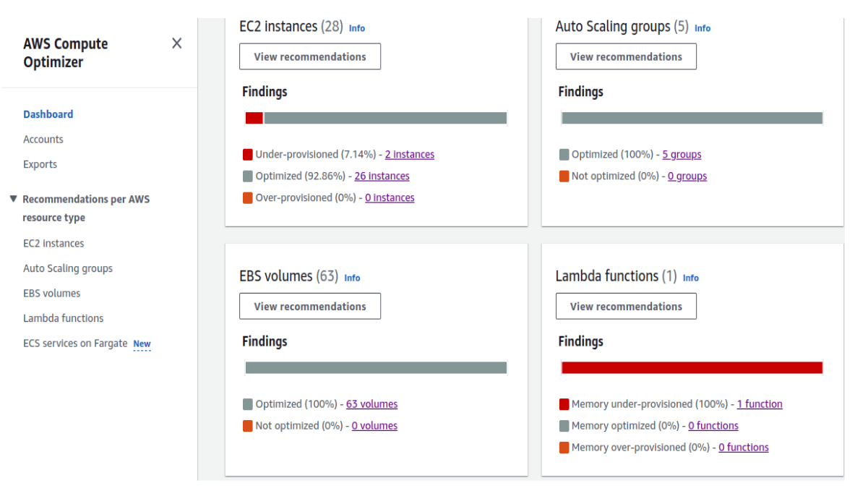Viewport: 868px width, 491px height.
Task: Click the red segment of EC2 findings bar
Action: coord(254,118)
